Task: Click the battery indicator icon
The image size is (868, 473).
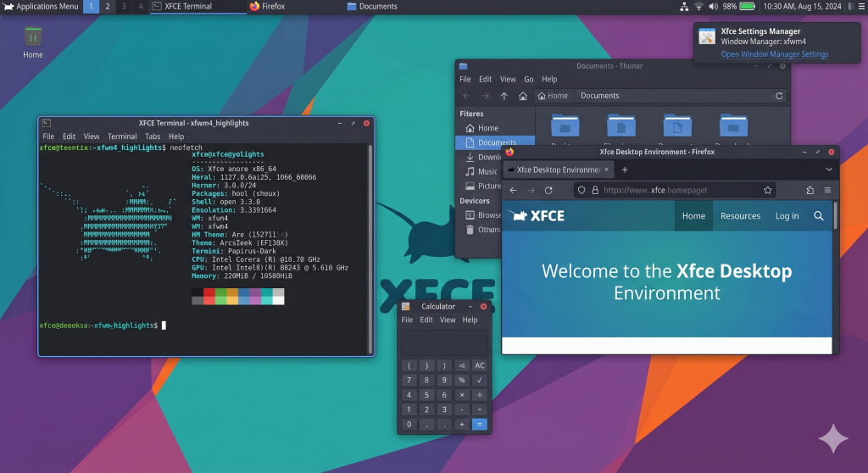Action: 748,7
